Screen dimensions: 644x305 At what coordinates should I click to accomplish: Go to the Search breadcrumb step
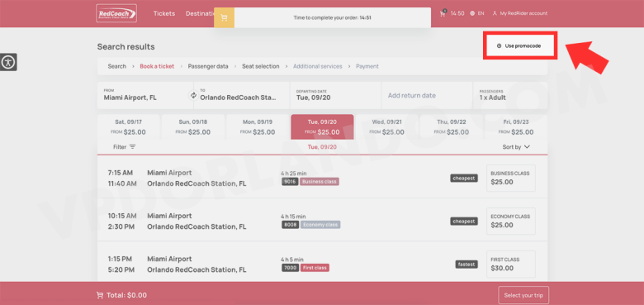[117, 66]
